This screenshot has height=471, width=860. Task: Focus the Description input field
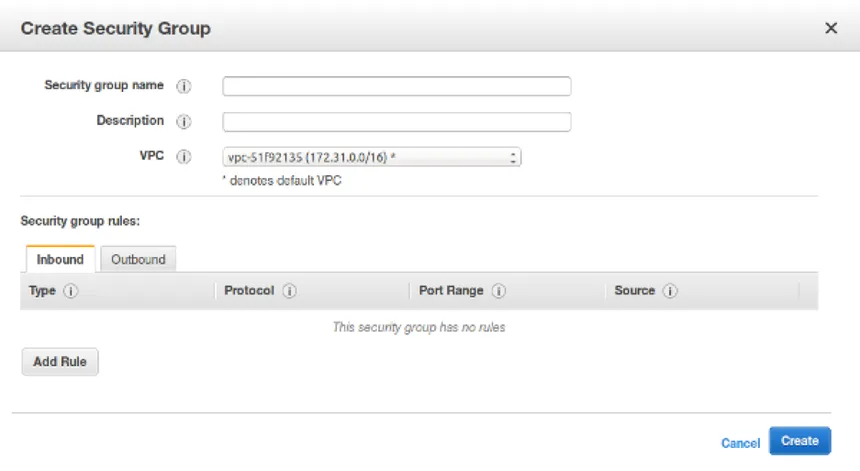click(397, 122)
